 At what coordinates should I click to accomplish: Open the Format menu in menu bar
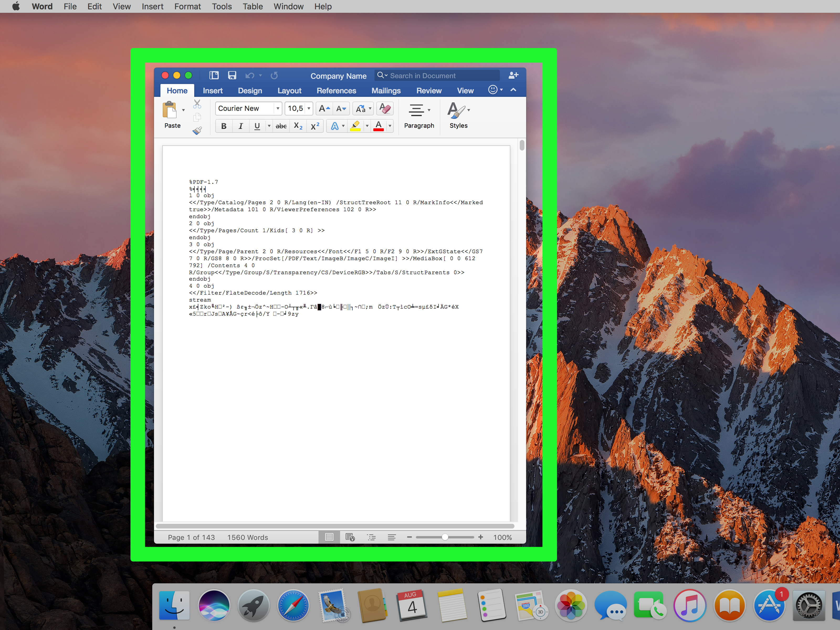coord(187,7)
